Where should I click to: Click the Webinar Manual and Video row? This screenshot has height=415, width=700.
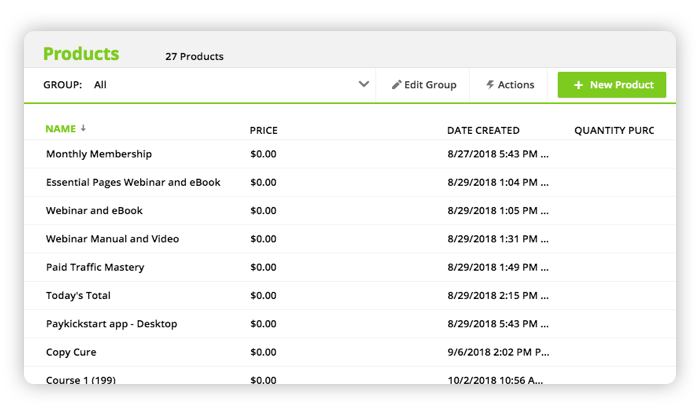click(x=350, y=239)
